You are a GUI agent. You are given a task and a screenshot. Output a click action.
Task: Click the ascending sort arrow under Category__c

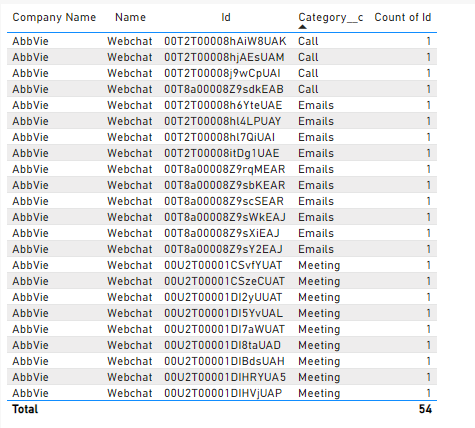click(302, 27)
